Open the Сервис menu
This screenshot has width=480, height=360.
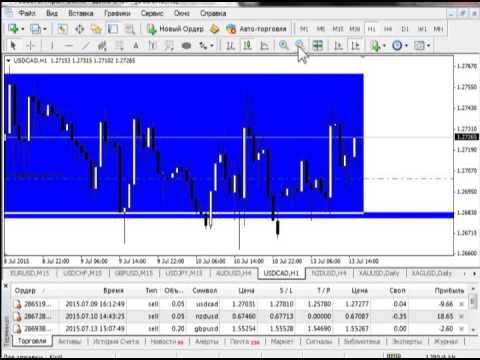pyautogui.click(x=152, y=13)
